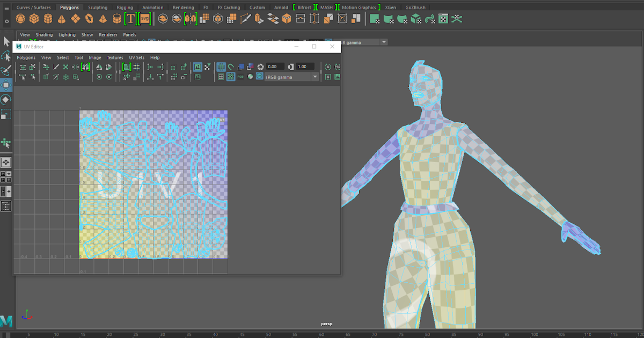
Task: Open the Textures menu in UV Editor
Action: (x=115, y=57)
